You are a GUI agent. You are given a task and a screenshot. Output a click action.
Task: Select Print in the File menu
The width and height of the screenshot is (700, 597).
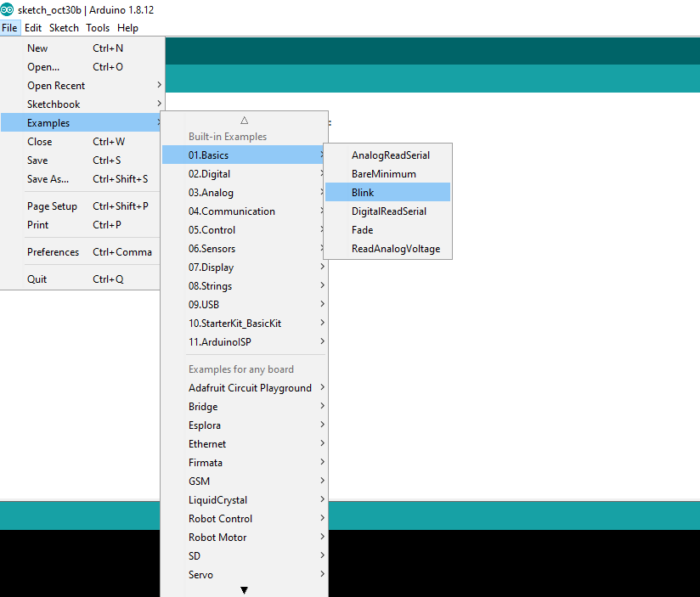coord(81,225)
